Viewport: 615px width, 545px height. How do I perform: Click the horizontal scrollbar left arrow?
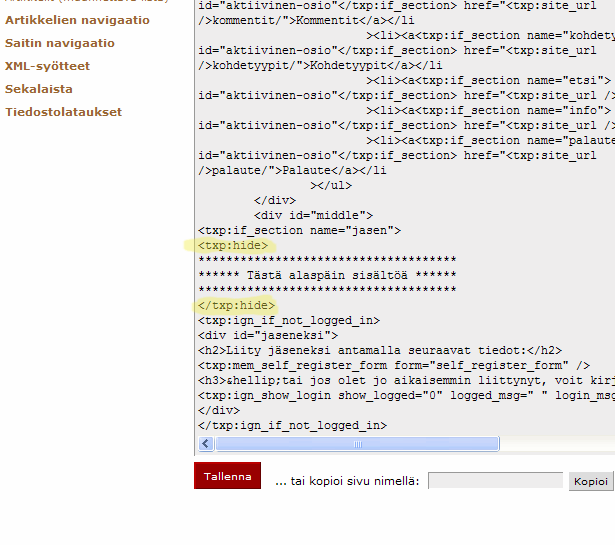pos(207,443)
